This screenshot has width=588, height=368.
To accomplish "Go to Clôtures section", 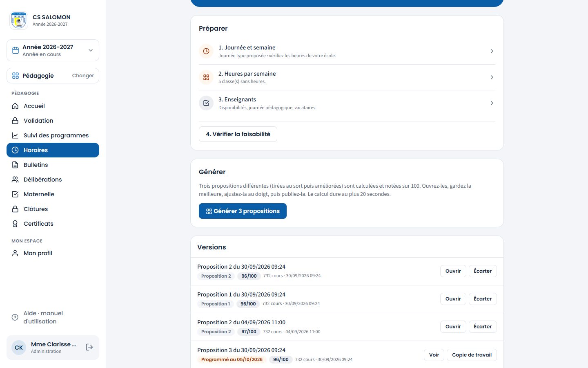I will click(53, 209).
